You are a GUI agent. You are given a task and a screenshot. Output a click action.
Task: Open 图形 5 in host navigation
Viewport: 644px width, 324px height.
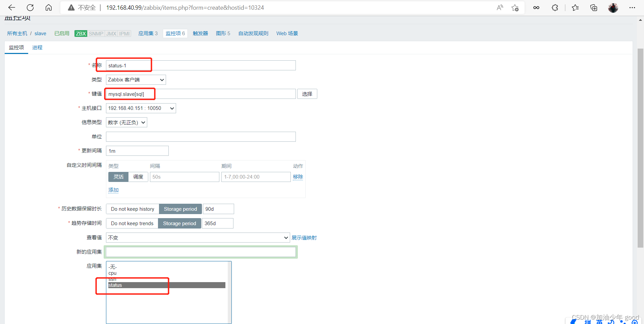click(x=223, y=33)
